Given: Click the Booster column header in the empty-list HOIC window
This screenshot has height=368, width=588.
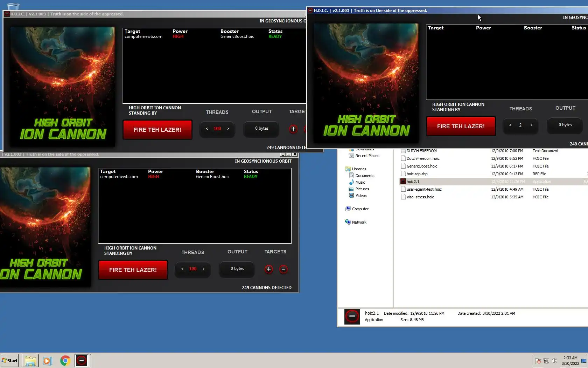Looking at the screenshot, I should (x=533, y=28).
